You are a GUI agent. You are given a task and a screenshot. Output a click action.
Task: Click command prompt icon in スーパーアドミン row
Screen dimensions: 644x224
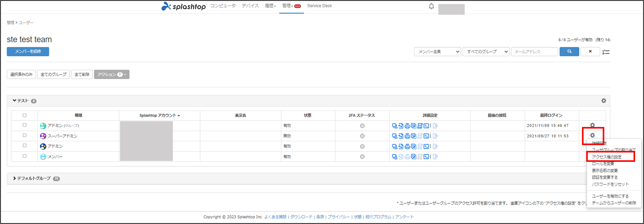pyautogui.click(x=426, y=136)
